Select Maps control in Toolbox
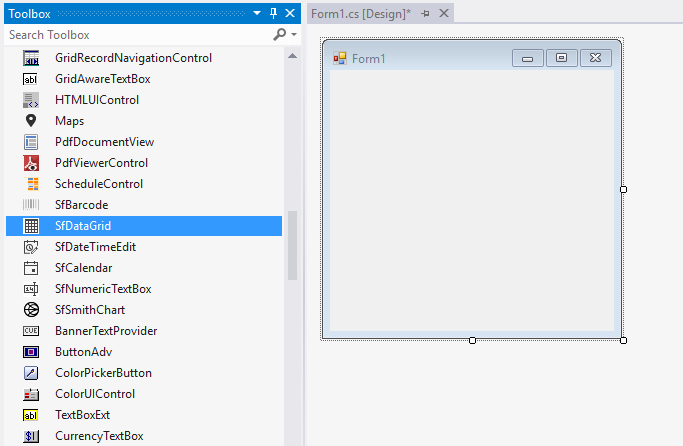The width and height of the screenshot is (683, 446). pos(144,121)
